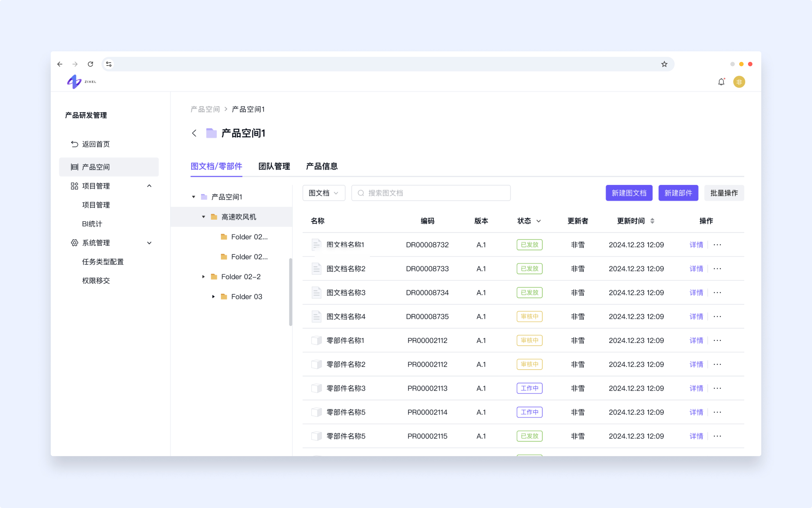Bookmark the page with the star icon

664,64
